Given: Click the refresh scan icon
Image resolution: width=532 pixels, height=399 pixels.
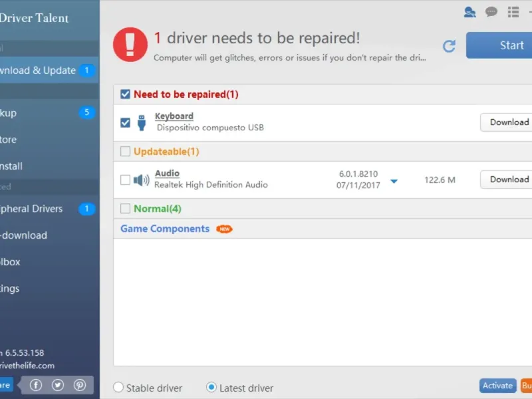Looking at the screenshot, I should point(449,46).
